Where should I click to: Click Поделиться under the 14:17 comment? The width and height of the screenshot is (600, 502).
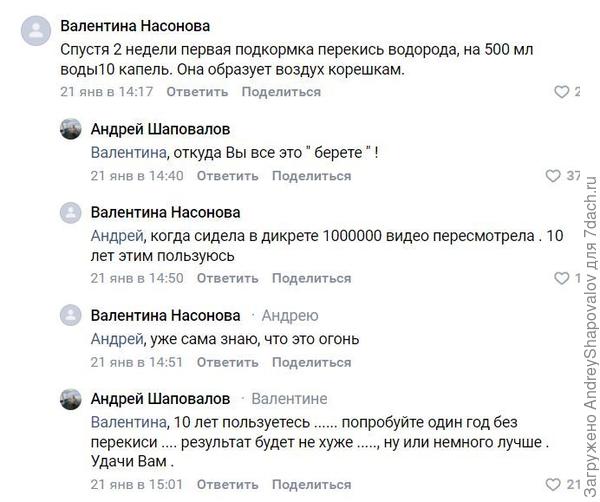tap(281, 92)
